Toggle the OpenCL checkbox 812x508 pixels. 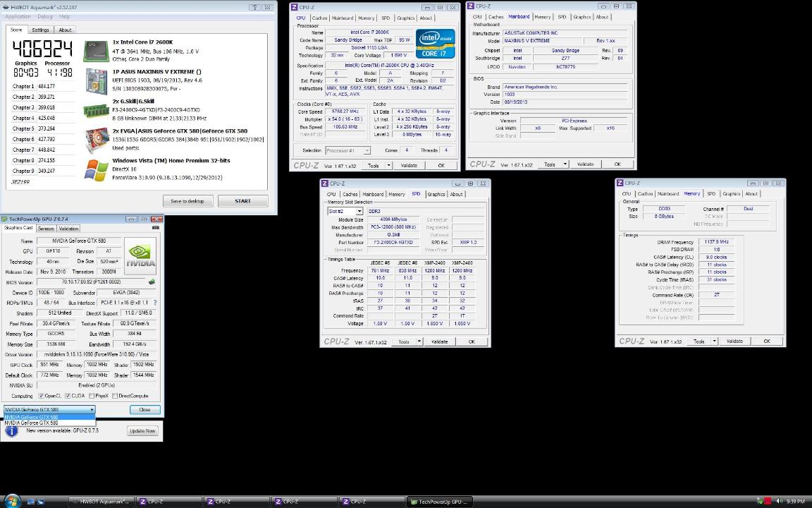click(41, 396)
